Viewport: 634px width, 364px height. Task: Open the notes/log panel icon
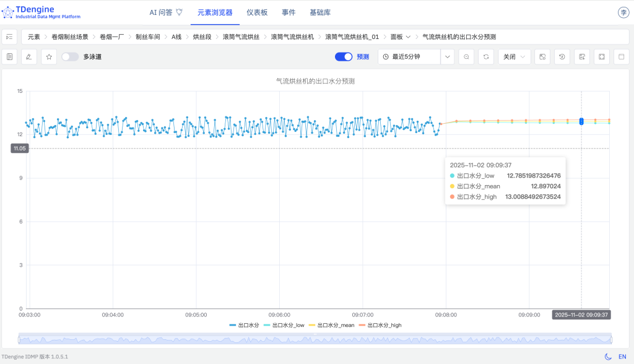click(x=9, y=56)
